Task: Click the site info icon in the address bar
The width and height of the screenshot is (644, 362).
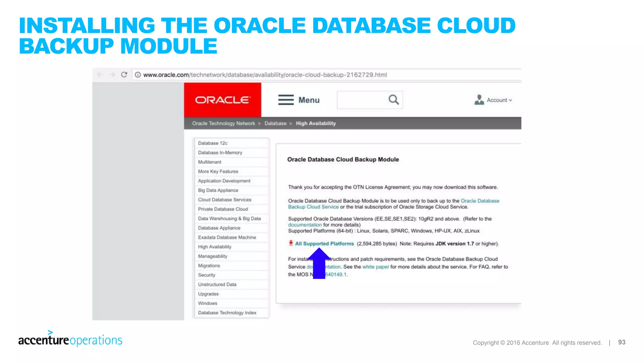Action: [138, 75]
